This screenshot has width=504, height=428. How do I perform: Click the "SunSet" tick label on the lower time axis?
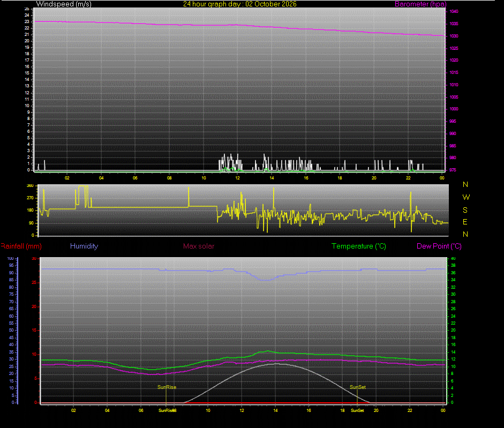(x=357, y=411)
